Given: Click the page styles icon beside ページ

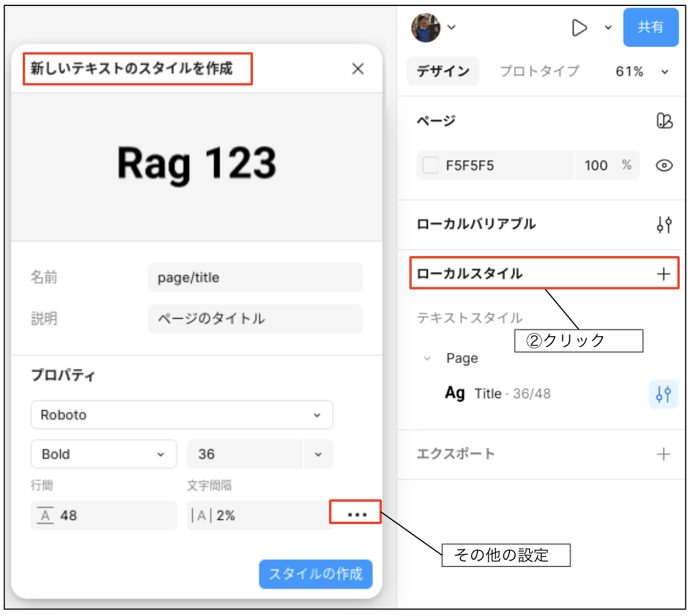Looking at the screenshot, I should pyautogui.click(x=664, y=121).
